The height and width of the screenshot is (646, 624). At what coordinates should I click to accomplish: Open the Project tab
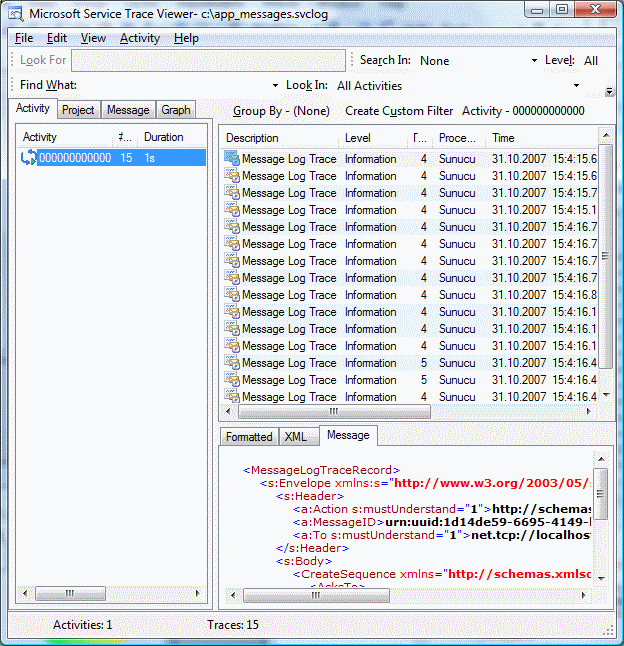point(78,110)
